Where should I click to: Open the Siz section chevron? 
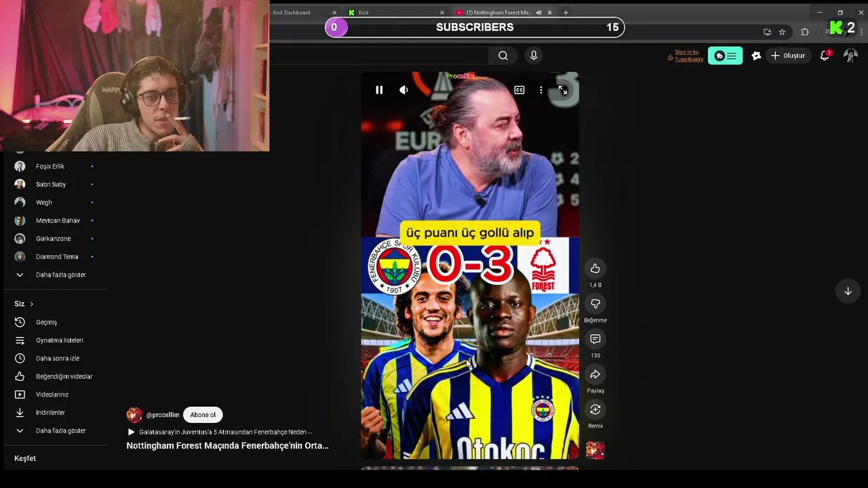[x=31, y=304]
